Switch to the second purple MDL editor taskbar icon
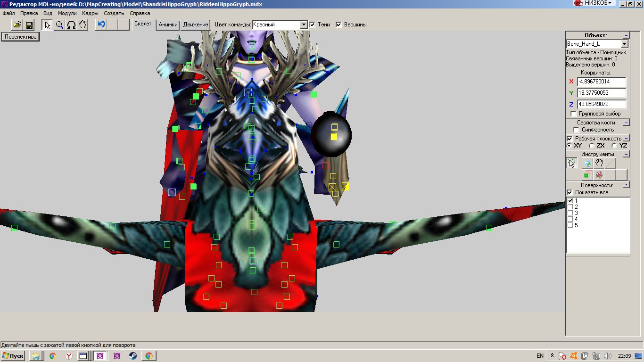Viewport: 644px width, 362px height. coord(117,356)
